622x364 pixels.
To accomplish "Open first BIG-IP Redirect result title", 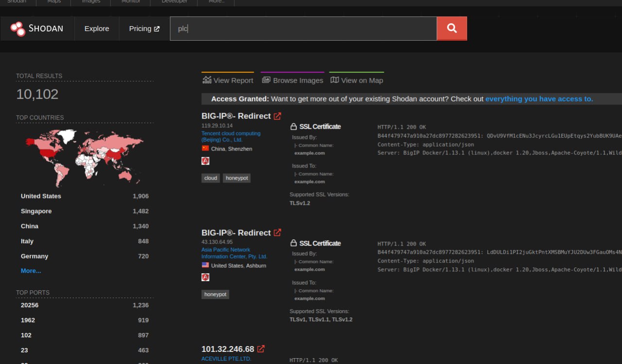I will [236, 116].
